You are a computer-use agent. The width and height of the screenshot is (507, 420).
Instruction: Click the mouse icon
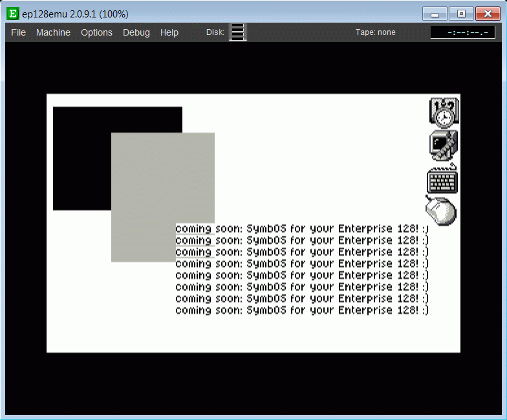point(441,211)
